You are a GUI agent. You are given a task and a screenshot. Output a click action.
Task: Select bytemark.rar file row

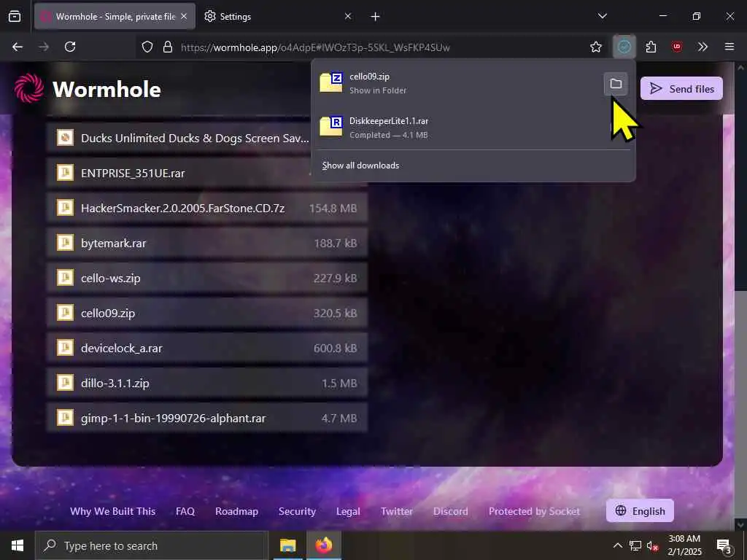(207, 243)
